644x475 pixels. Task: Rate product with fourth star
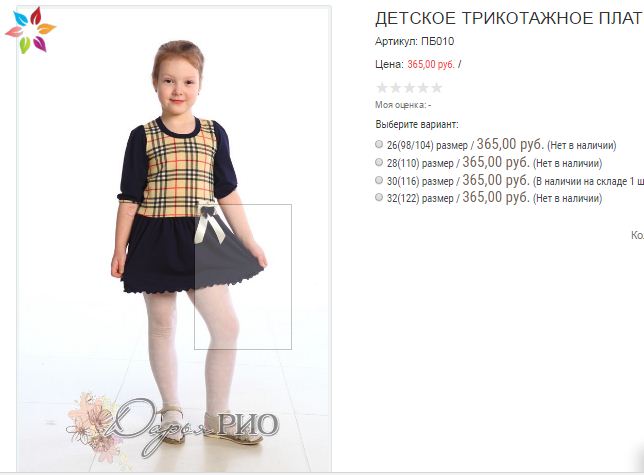[x=423, y=87]
